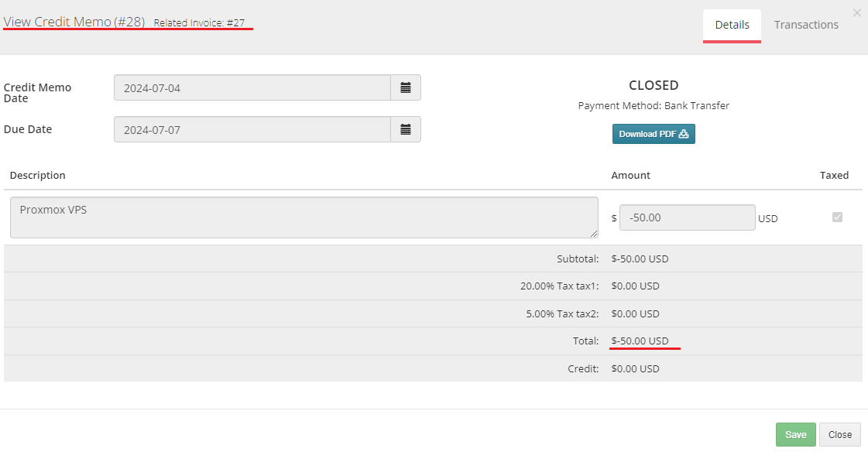Click the CLOSED status label
This screenshot has height=452, width=868.
click(x=654, y=85)
